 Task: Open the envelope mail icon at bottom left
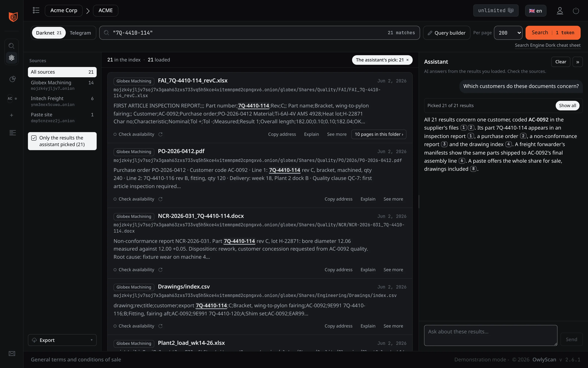(12, 353)
